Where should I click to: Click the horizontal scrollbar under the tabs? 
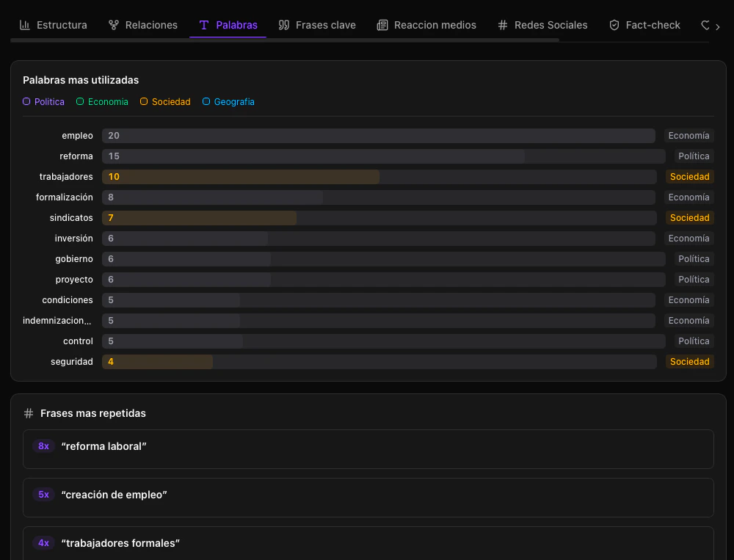pos(285,41)
